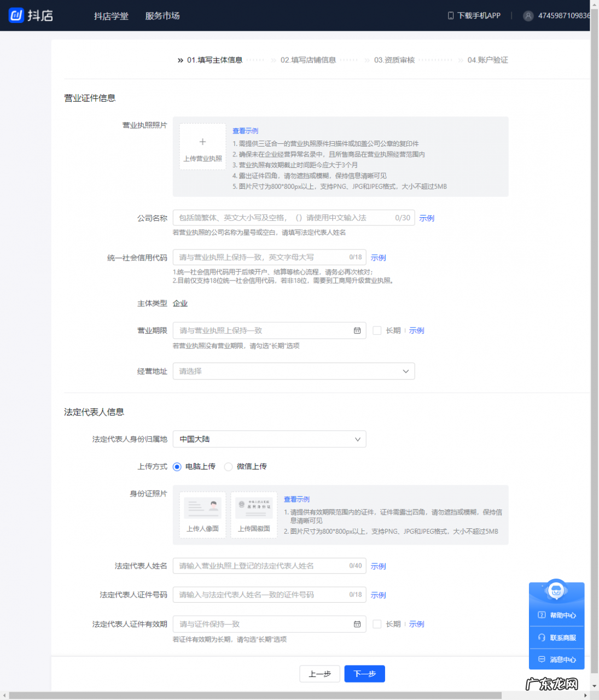Click the 下一步 button
The height and width of the screenshot is (700, 599).
(364, 674)
